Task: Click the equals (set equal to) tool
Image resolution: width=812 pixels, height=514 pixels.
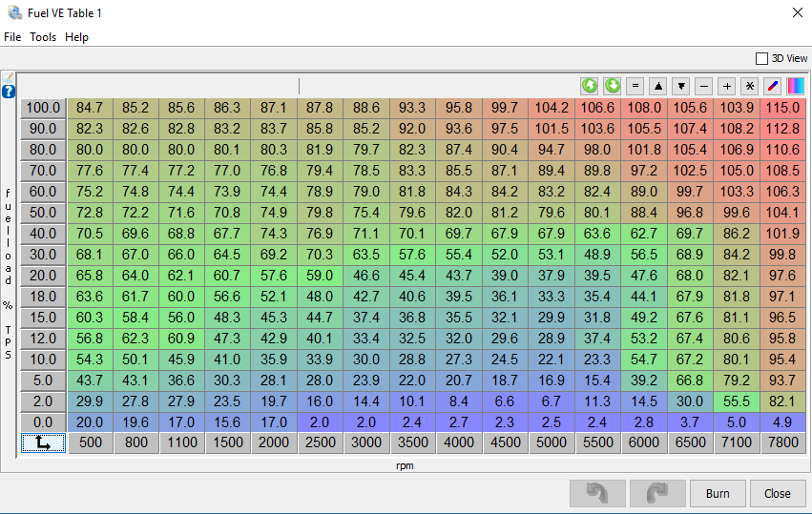Action: coord(635,86)
